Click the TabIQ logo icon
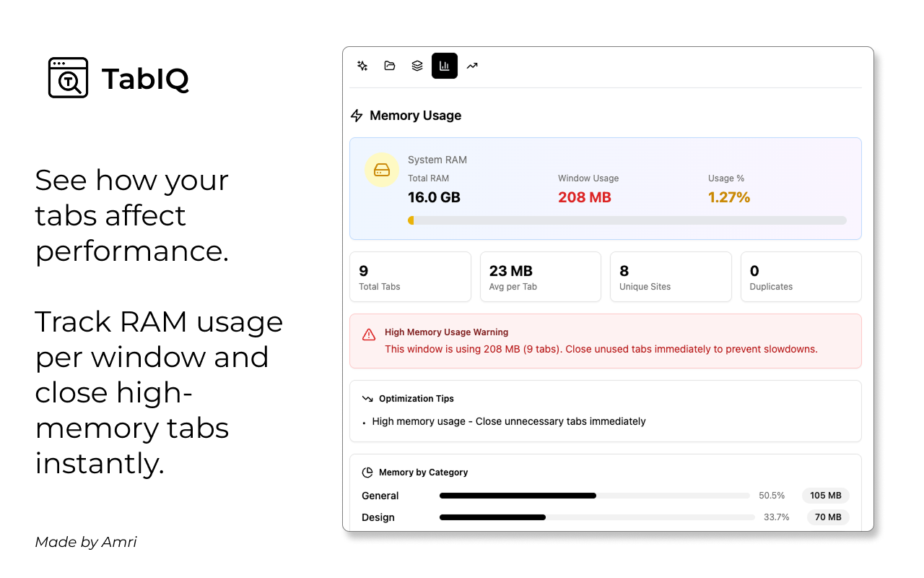924x578 pixels. [69, 77]
